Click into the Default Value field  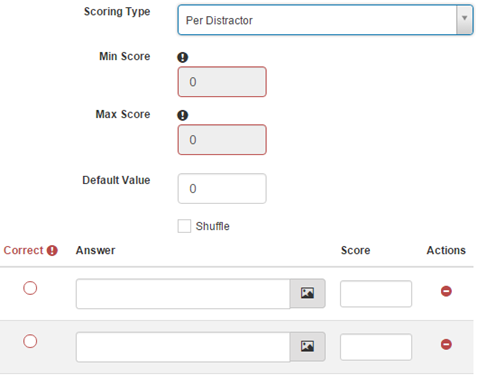point(222,189)
